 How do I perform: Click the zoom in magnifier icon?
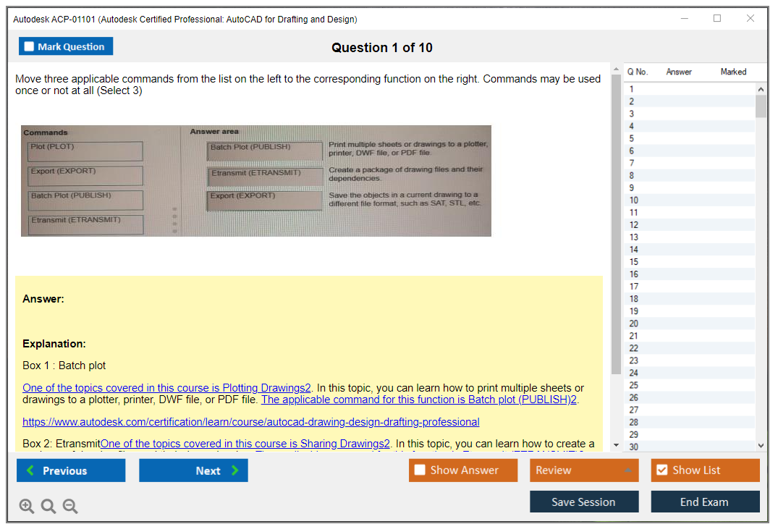(x=27, y=507)
